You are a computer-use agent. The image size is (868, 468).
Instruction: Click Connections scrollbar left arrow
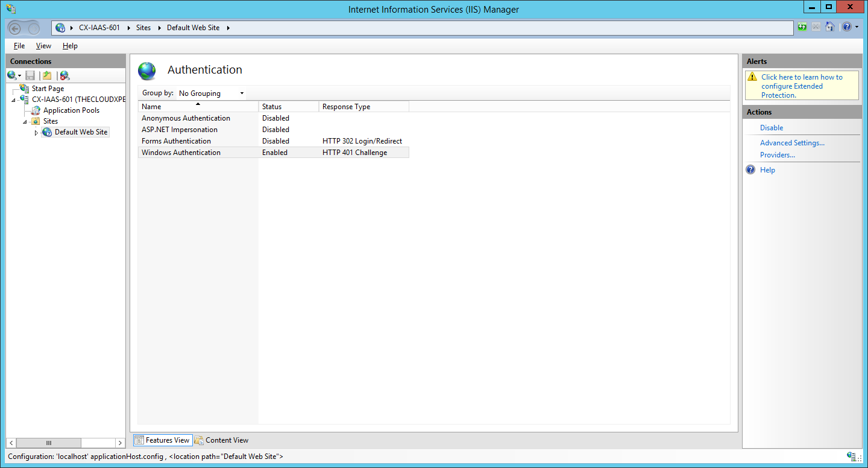11,443
